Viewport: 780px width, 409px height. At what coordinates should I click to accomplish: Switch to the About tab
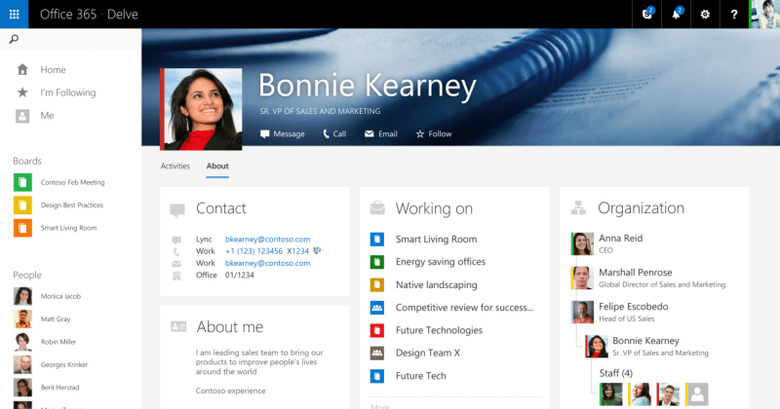pyautogui.click(x=217, y=166)
